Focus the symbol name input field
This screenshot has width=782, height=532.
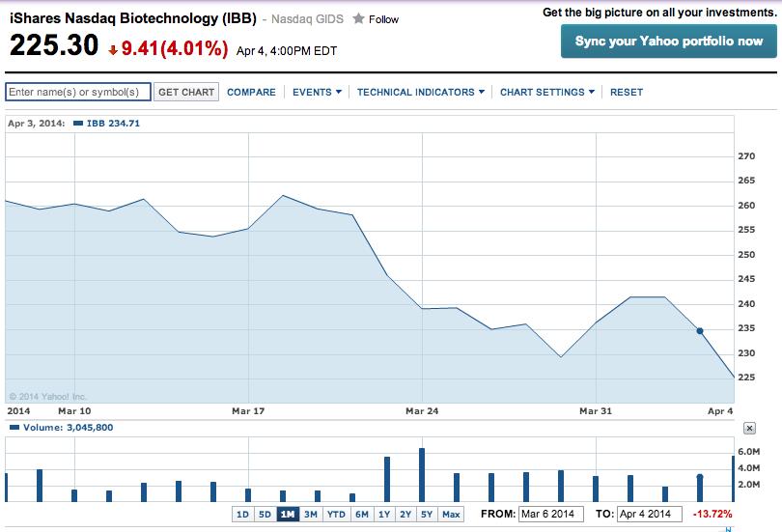[78, 92]
